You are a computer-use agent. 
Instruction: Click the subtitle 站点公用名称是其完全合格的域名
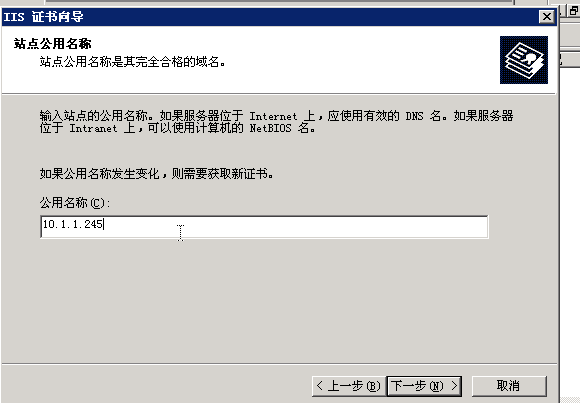click(x=132, y=61)
